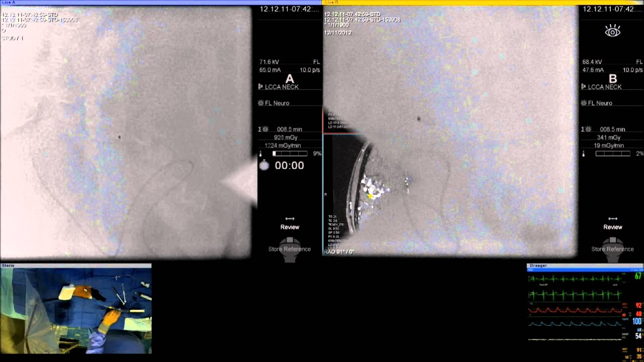
Task: Click the 341 mGy dose value
Action: [609, 137]
